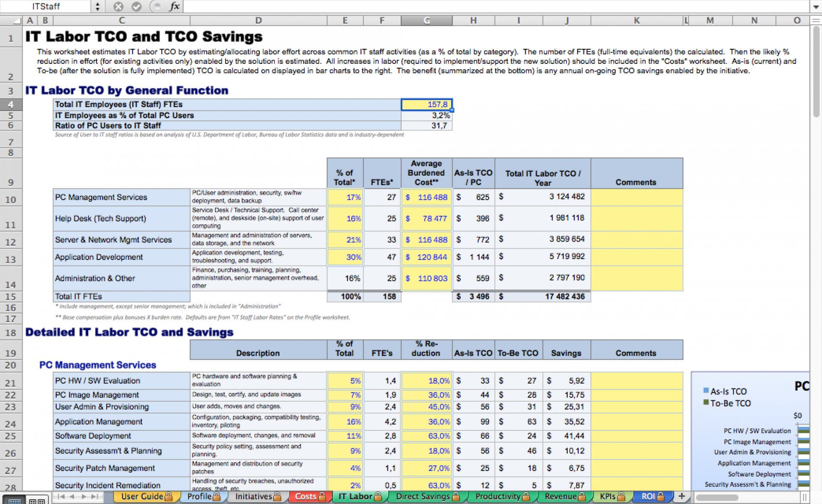
Task: Go to next sheet tab arrow
Action: (83, 497)
